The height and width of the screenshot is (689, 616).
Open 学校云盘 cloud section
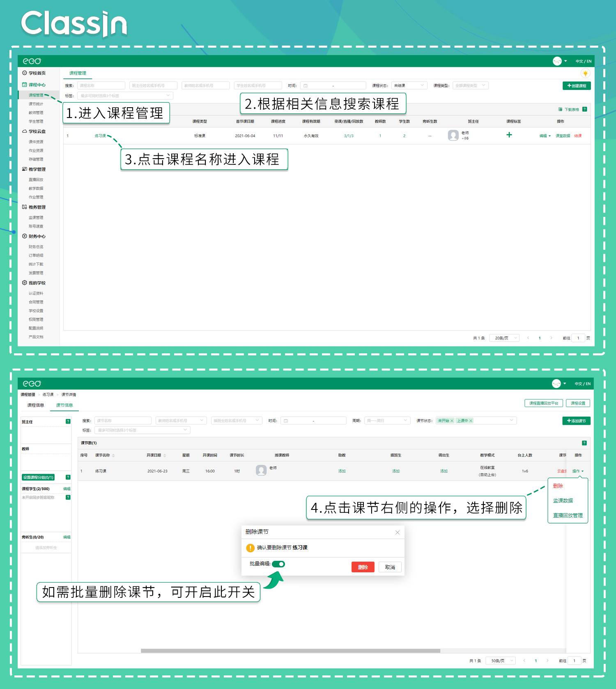34,131
